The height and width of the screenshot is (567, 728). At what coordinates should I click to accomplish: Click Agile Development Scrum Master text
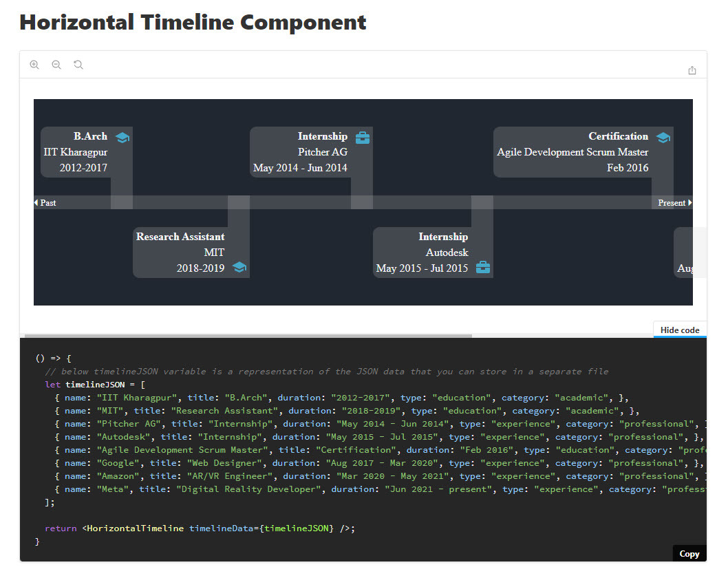572,152
